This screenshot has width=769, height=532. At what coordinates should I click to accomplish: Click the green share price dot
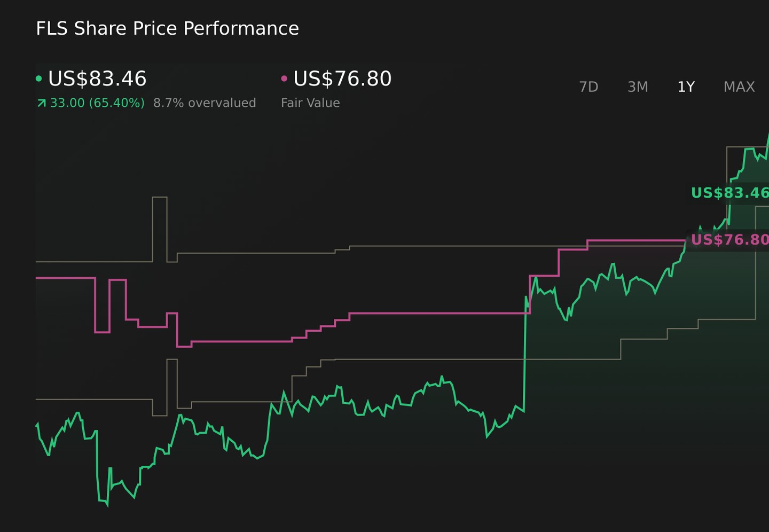click(39, 79)
